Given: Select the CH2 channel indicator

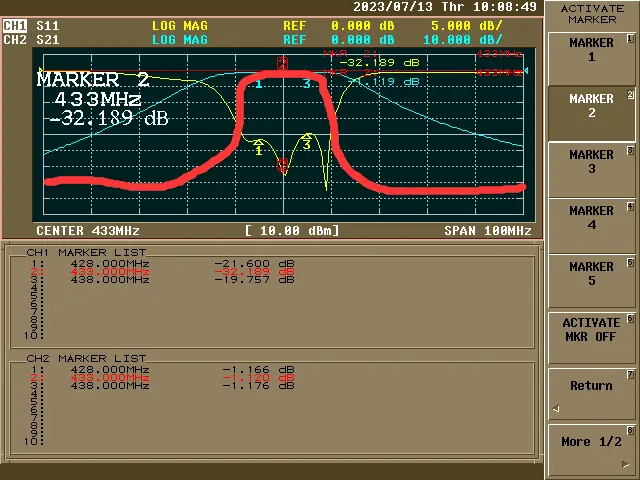Looking at the screenshot, I should (15, 40).
